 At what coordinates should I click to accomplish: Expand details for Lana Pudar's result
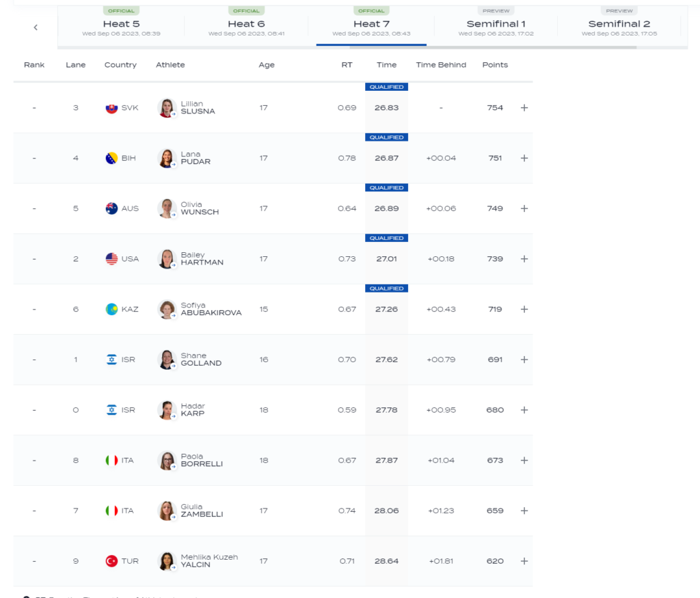pyautogui.click(x=524, y=159)
